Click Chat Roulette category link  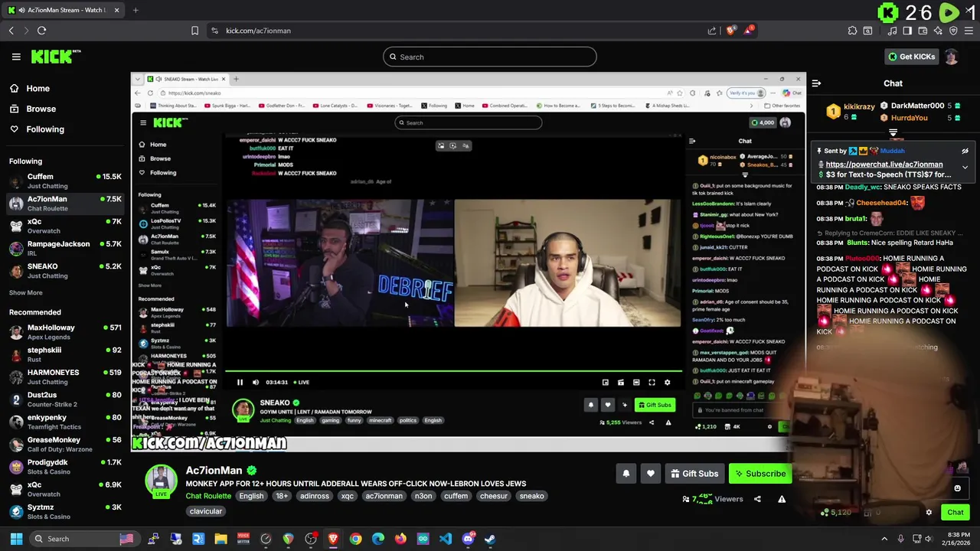[208, 496]
